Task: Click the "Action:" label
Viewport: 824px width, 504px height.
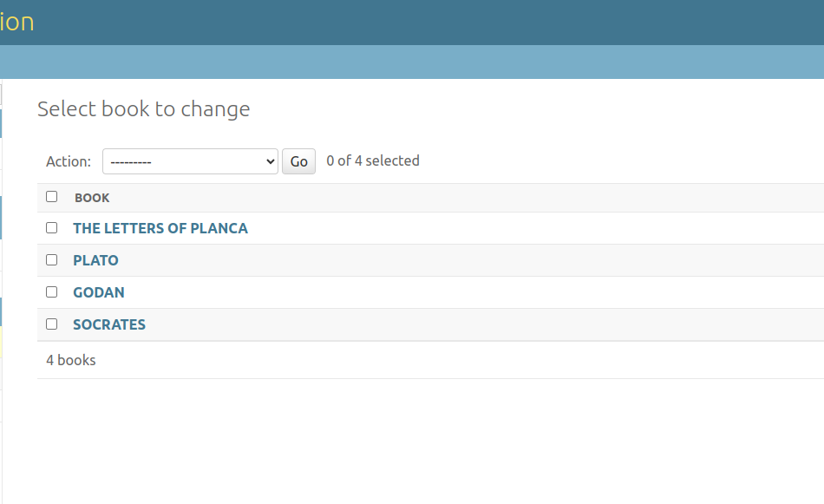Action: point(69,161)
